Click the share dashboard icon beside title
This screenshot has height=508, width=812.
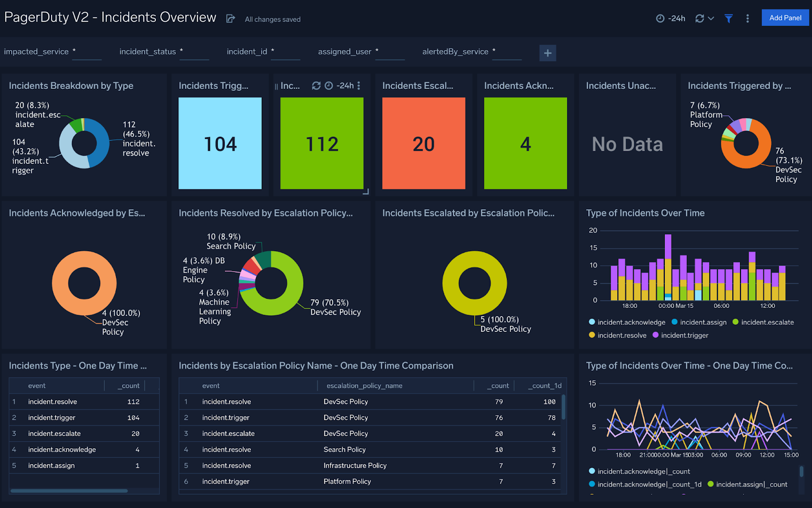coord(230,19)
